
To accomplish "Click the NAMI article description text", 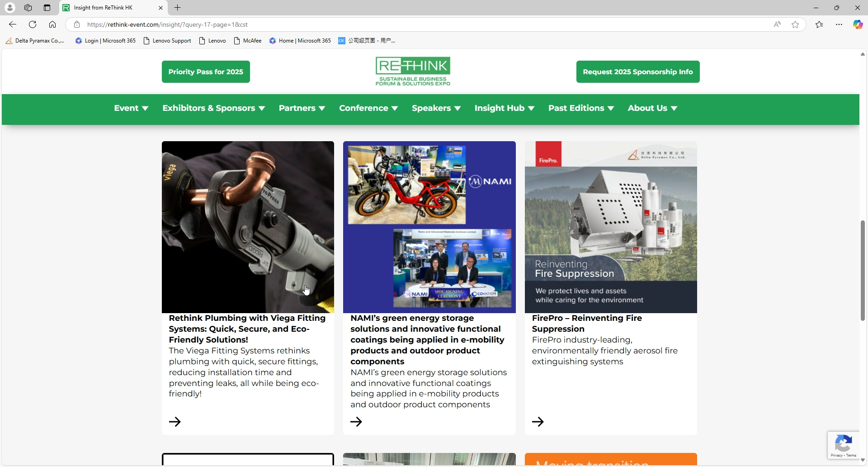I will click(x=429, y=389).
